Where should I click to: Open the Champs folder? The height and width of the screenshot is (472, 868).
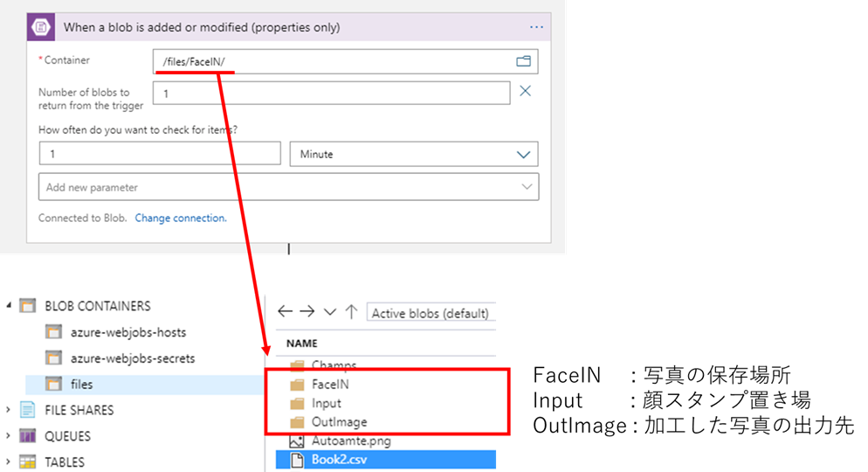coord(334,364)
